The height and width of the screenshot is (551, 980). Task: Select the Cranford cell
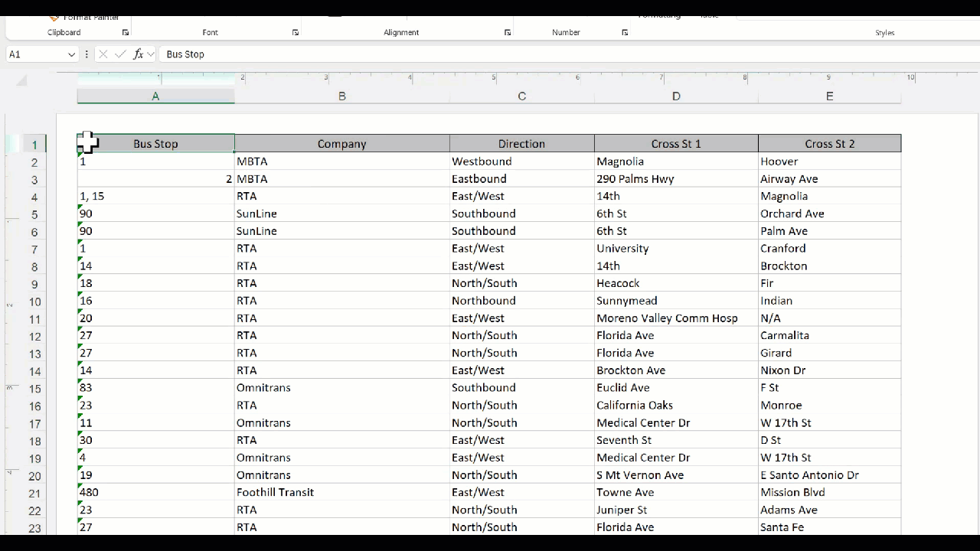click(829, 249)
